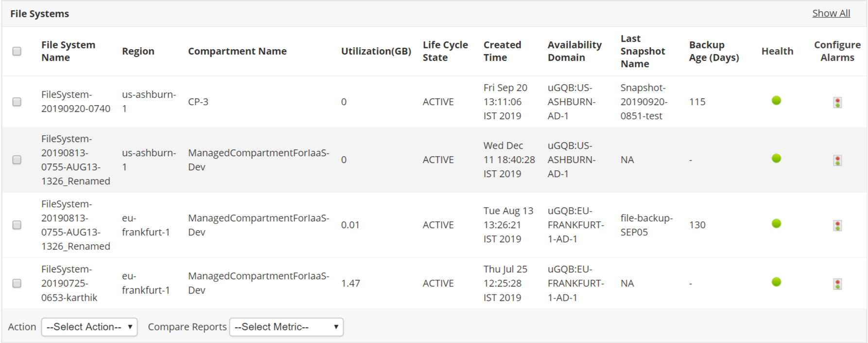The height and width of the screenshot is (343, 868).
Task: Expand the Select Metric dropdown
Action: 286,327
